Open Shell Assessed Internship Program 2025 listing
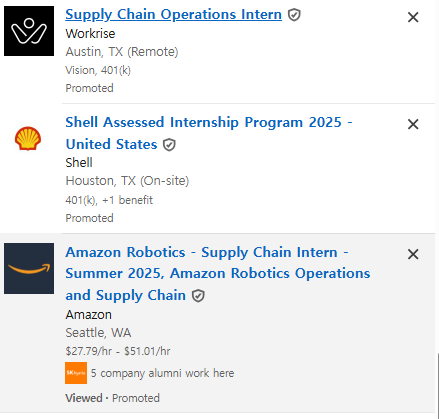This screenshot has width=439, height=419. (209, 133)
